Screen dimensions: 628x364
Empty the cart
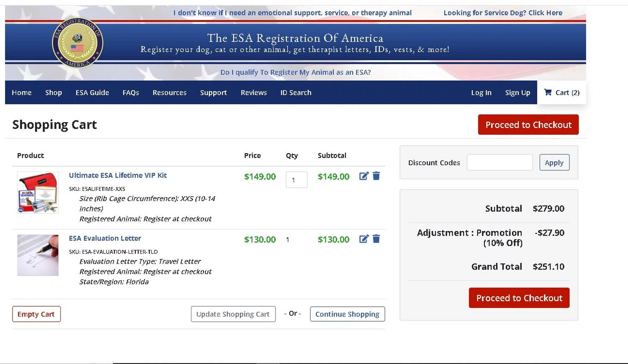(36, 314)
